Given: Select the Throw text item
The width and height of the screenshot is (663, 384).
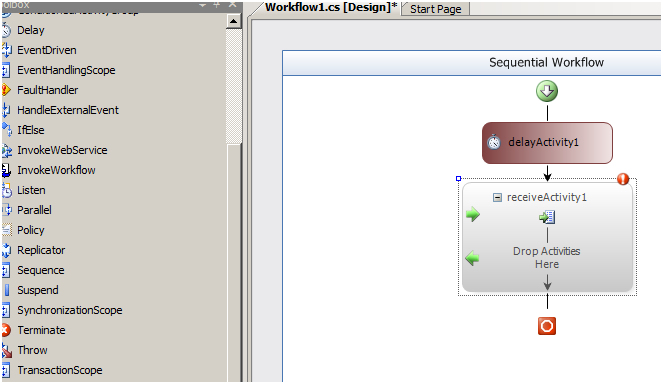Looking at the screenshot, I should click(x=33, y=350).
